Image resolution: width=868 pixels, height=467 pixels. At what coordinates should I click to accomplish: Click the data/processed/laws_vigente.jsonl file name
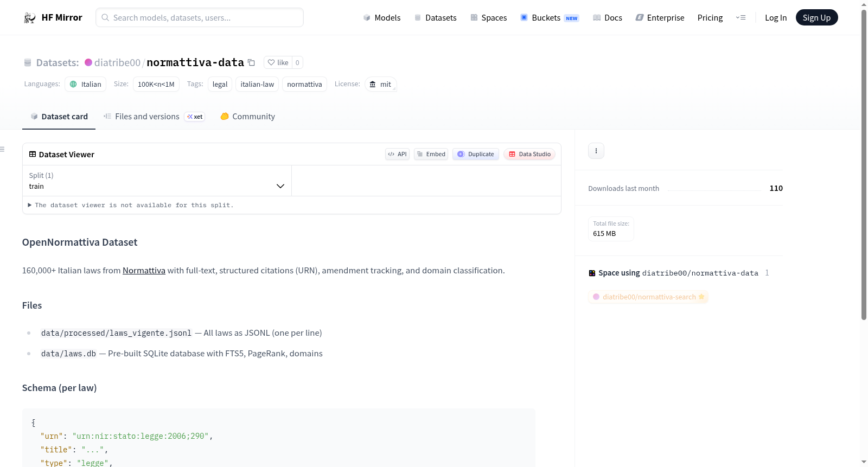pos(116,333)
